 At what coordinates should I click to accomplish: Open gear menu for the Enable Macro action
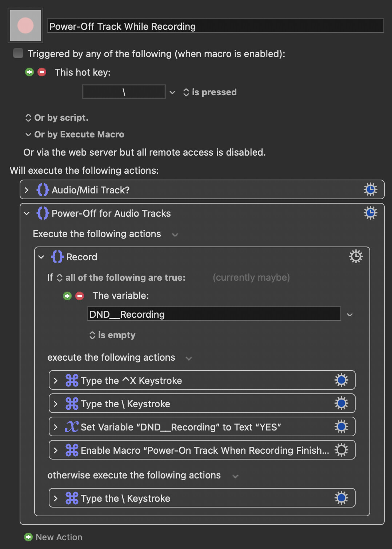click(341, 450)
